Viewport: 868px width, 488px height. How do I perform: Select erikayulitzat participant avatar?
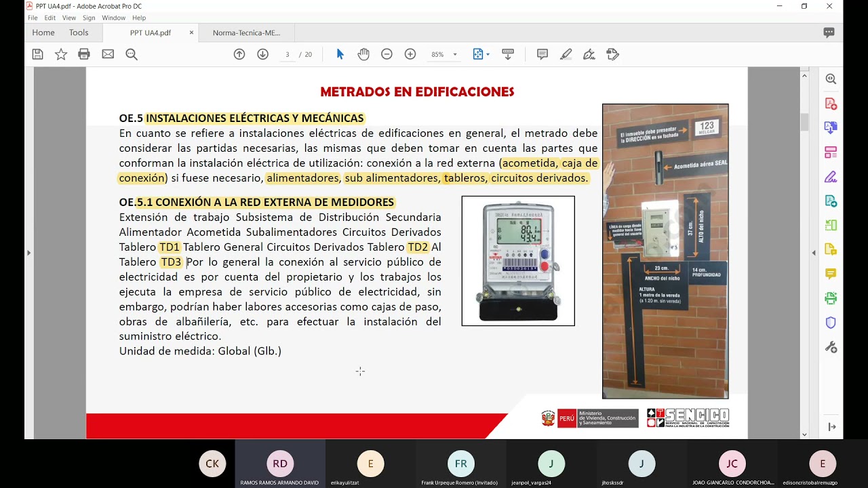tap(370, 464)
